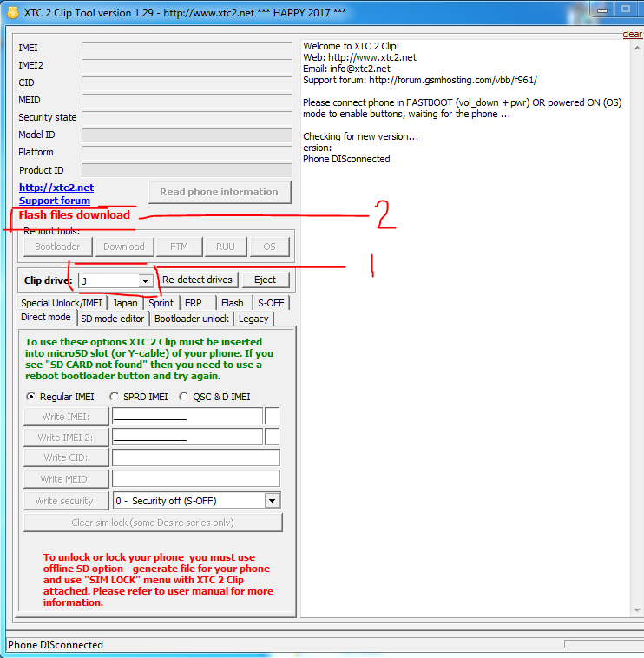Image resolution: width=644 pixels, height=658 pixels.
Task: Open the Sprint tab
Action: pyautogui.click(x=161, y=303)
